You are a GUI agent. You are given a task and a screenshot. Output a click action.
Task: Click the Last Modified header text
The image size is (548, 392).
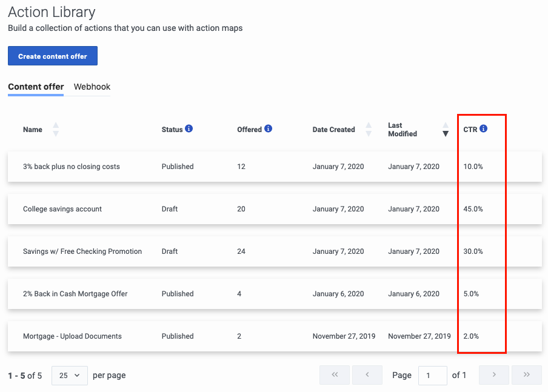click(x=403, y=130)
